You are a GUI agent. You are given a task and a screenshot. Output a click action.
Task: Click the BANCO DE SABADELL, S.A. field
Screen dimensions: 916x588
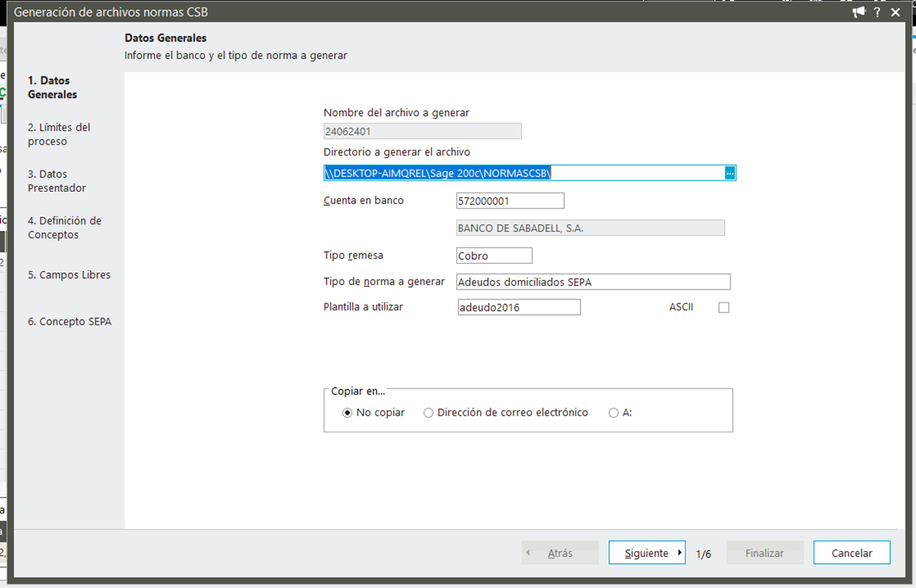point(590,228)
